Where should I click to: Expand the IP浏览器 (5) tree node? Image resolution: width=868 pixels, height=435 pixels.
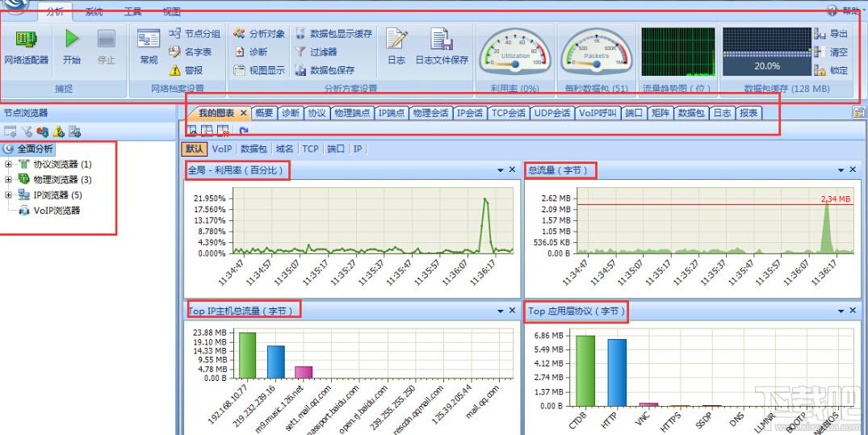click(8, 194)
